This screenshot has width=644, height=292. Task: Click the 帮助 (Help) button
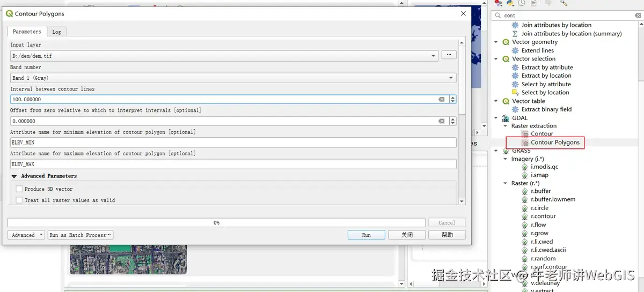[447, 235]
